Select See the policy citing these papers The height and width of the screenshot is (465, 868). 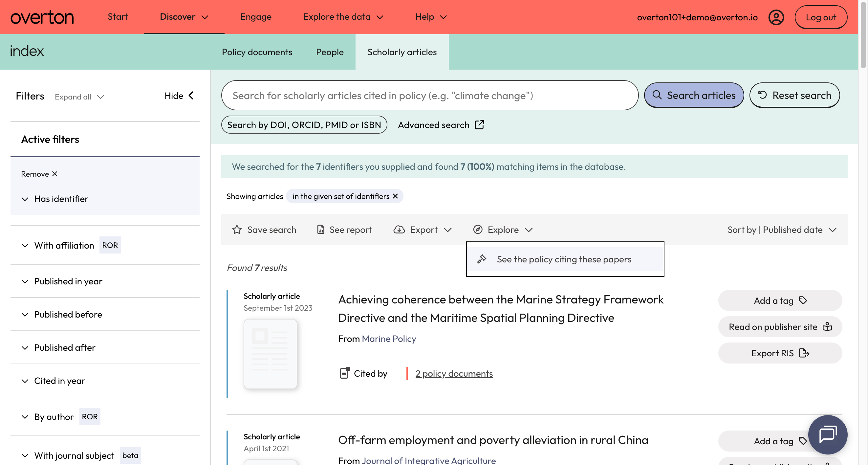[565, 259]
